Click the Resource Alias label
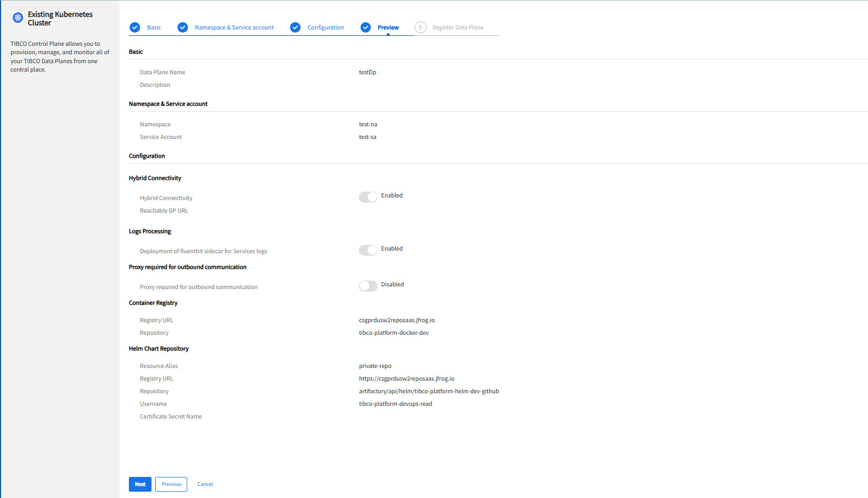 pos(159,366)
